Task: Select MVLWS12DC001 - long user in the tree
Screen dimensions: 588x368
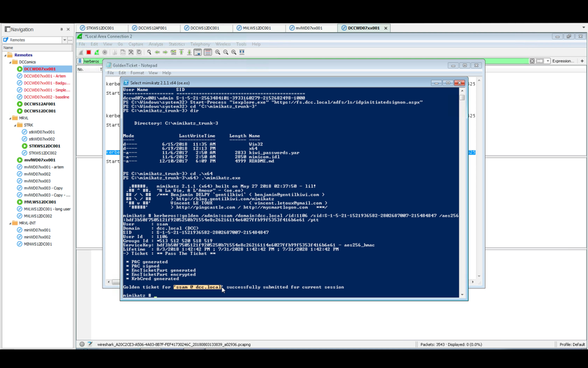Action: 47,209
